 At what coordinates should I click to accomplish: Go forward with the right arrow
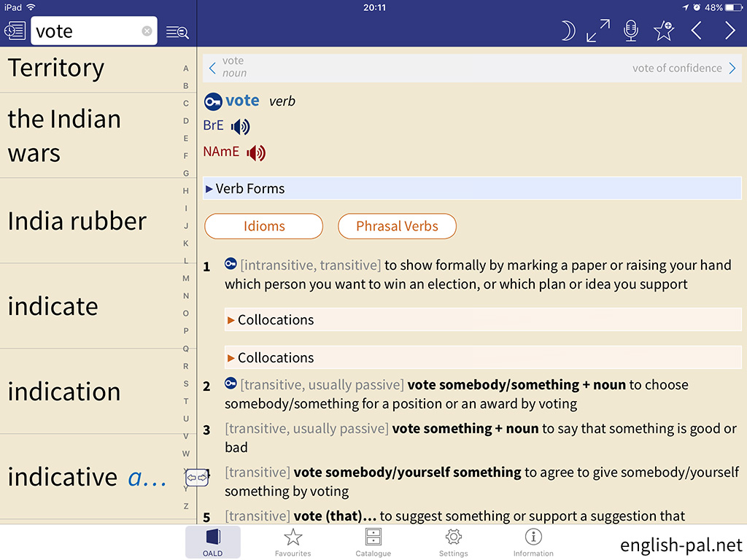[729, 31]
